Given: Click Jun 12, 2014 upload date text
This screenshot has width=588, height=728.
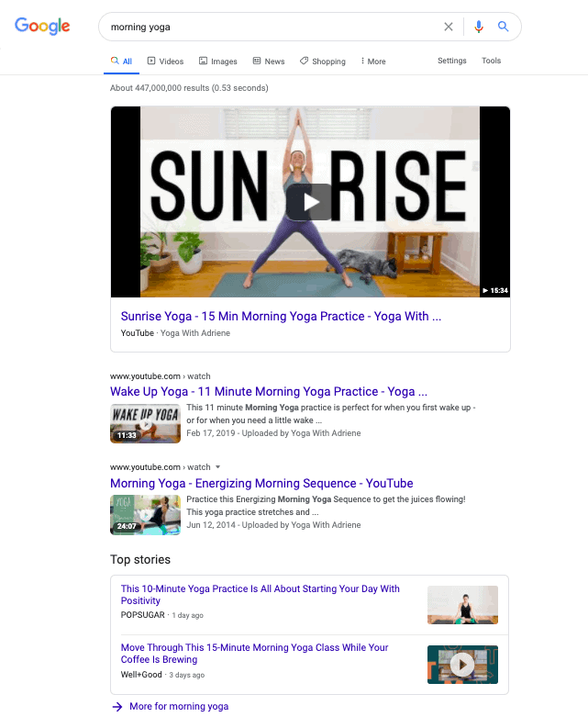Looking at the screenshot, I should tap(211, 525).
